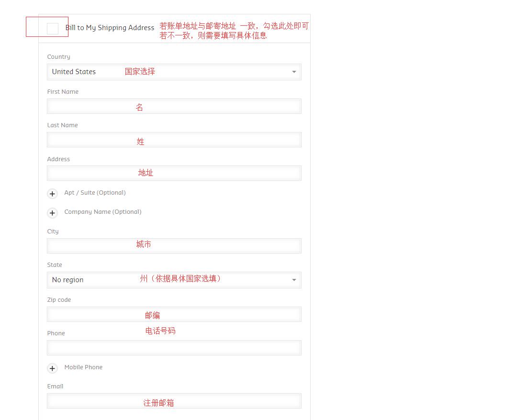Click into the Last Name field
This screenshot has height=420, width=526.
click(174, 140)
